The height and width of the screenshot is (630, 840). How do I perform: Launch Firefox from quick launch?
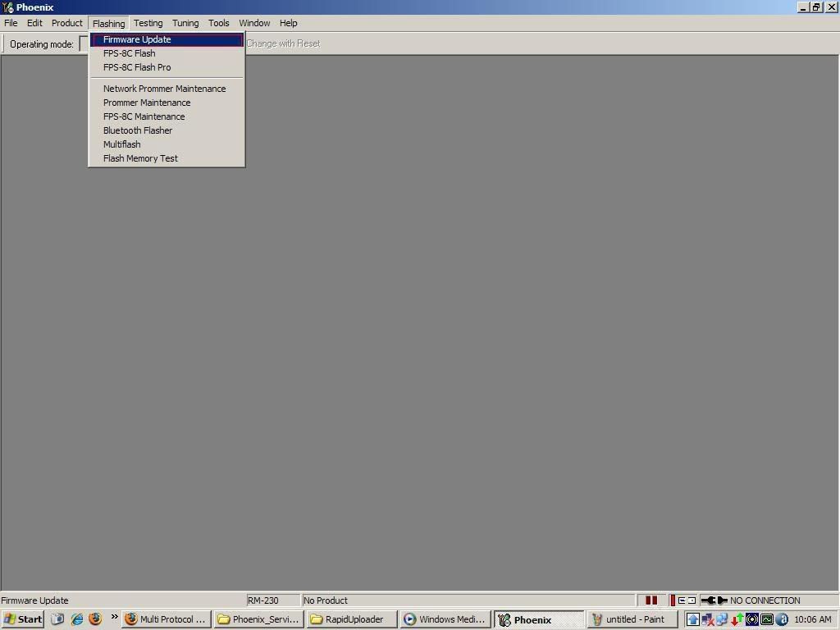[95, 619]
